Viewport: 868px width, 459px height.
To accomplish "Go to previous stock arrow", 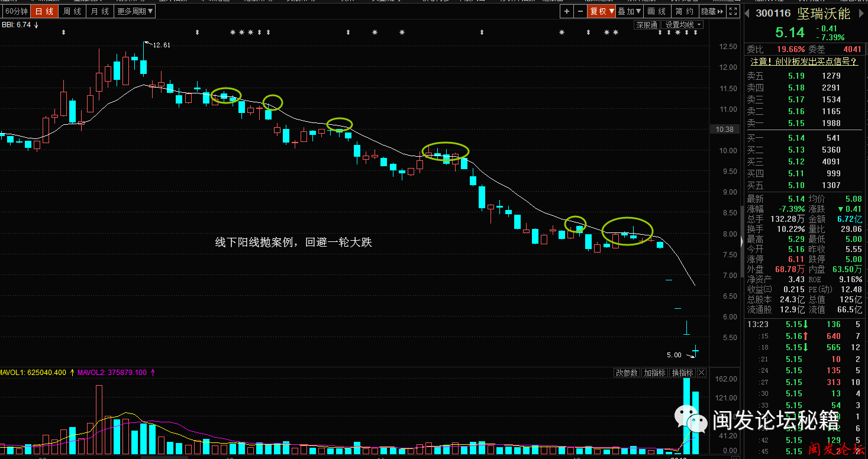I will coord(748,13).
